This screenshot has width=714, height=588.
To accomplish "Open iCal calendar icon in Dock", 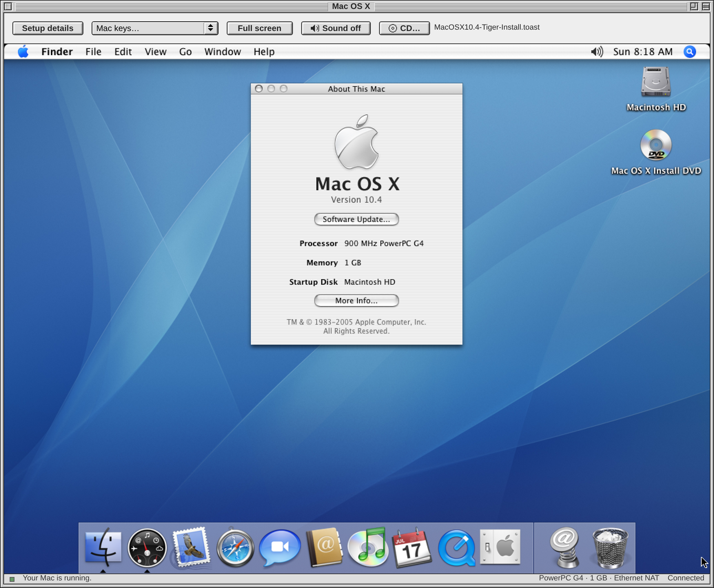I will tap(412, 548).
